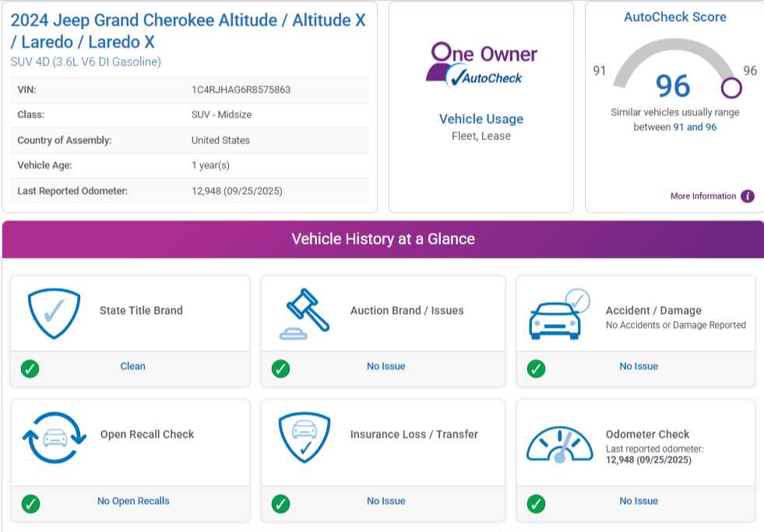This screenshot has width=764, height=532.
Task: Expand the No Open Recalls details
Action: click(133, 501)
